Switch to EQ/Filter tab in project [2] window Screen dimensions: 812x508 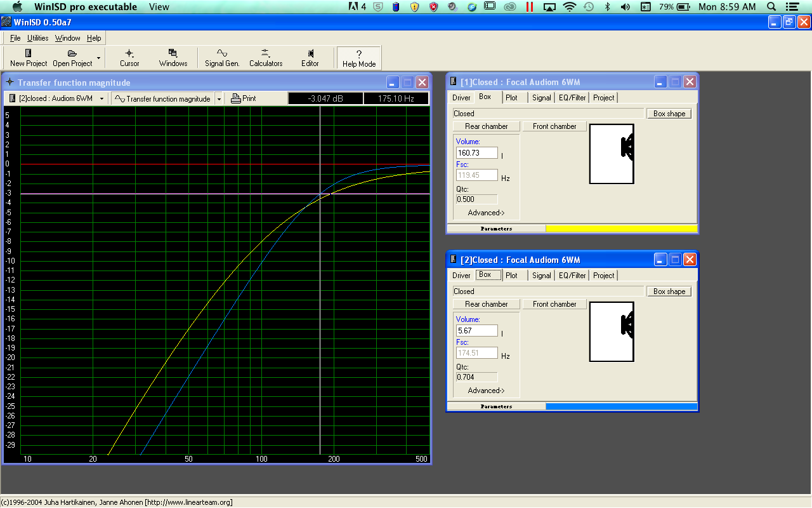[572, 275]
